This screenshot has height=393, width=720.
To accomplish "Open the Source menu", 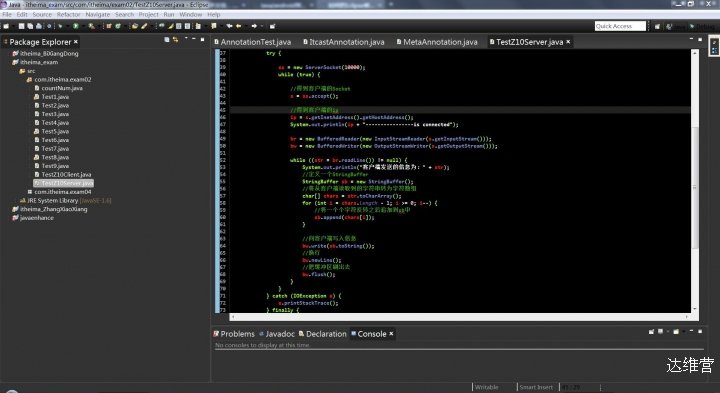I will point(42,15).
